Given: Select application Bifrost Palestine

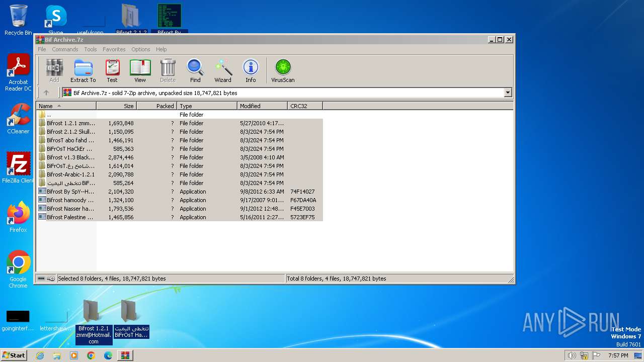Looking at the screenshot, I should coord(179,217).
